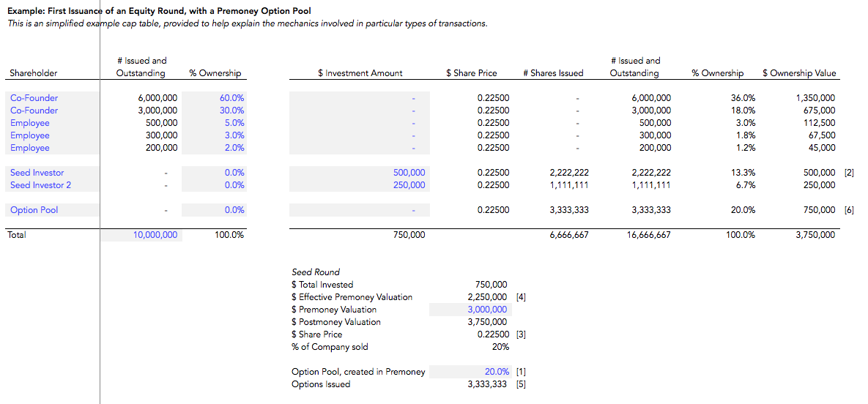
Task: Select the 0.22500 value tagged with footnote [3]
Action: point(493,334)
